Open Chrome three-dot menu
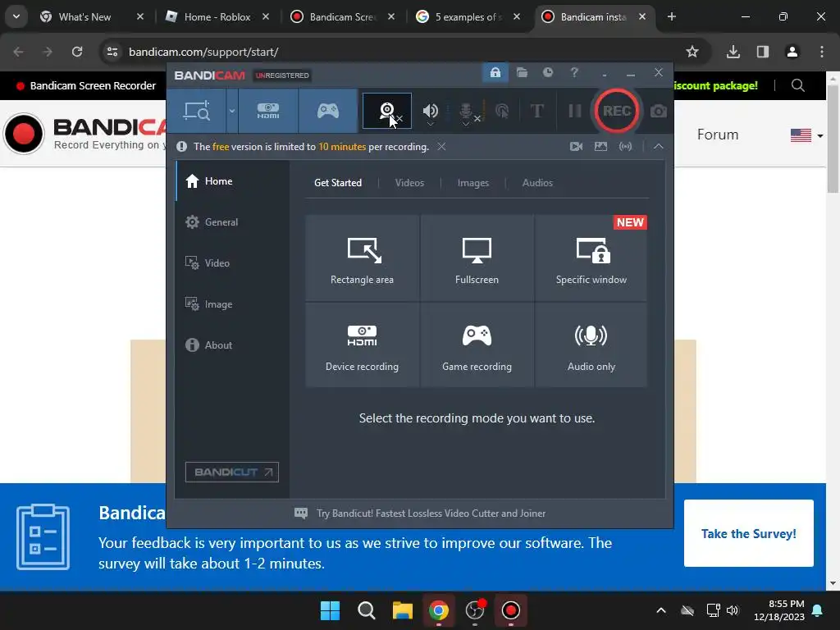The height and width of the screenshot is (630, 840). (821, 52)
